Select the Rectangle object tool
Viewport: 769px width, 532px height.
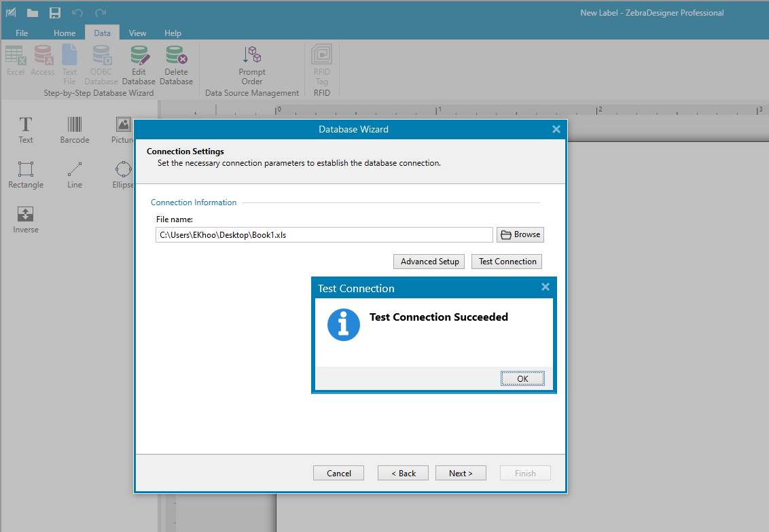(x=26, y=175)
